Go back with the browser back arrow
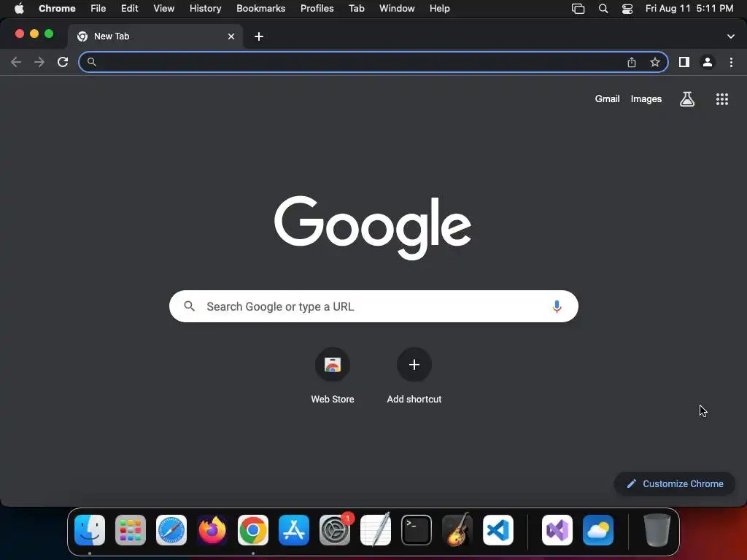Viewport: 747px width, 560px height. [x=16, y=62]
